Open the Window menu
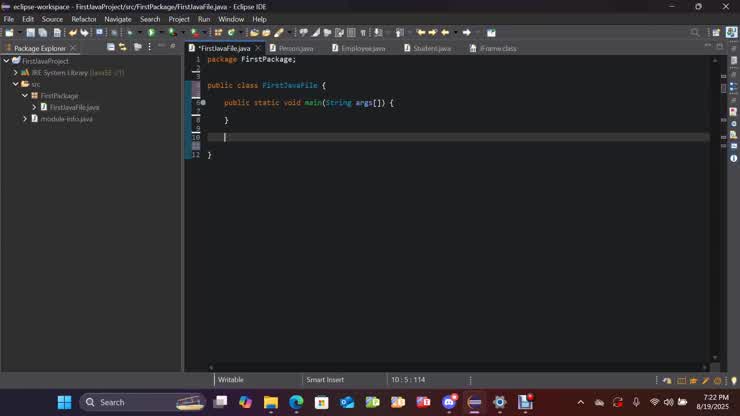This screenshot has height=416, width=740. 231,19
